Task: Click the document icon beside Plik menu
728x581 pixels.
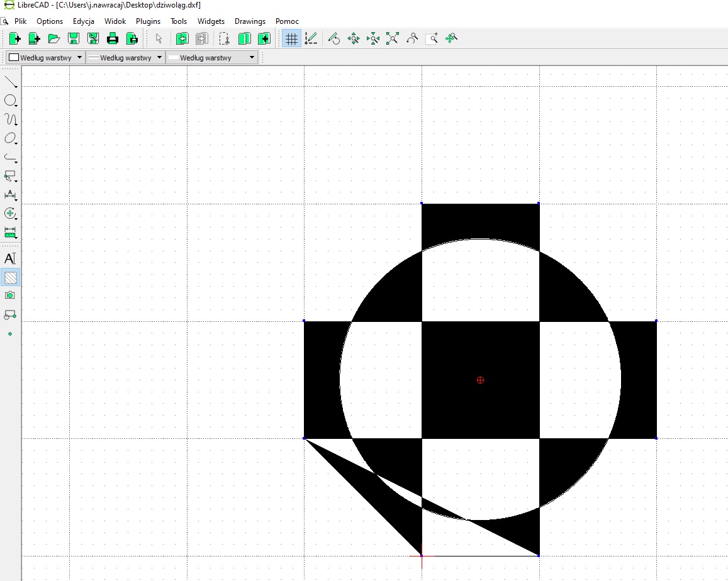Action: (4, 21)
